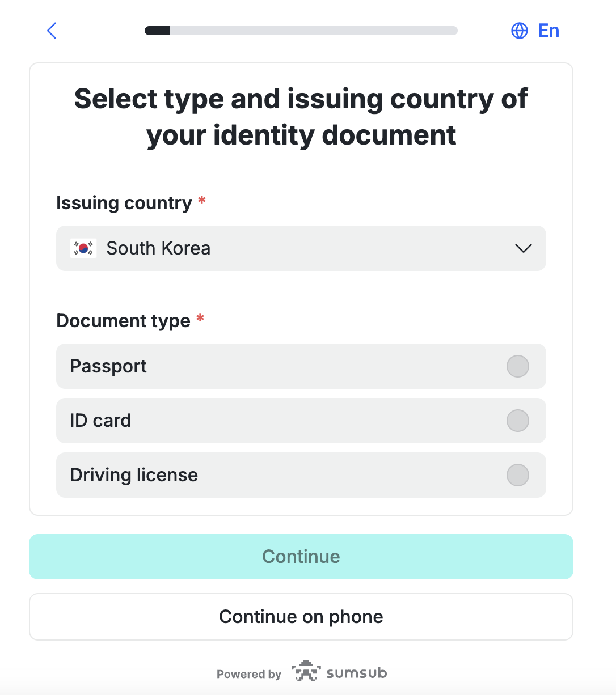Go back using the left arrow icon

pyautogui.click(x=52, y=31)
